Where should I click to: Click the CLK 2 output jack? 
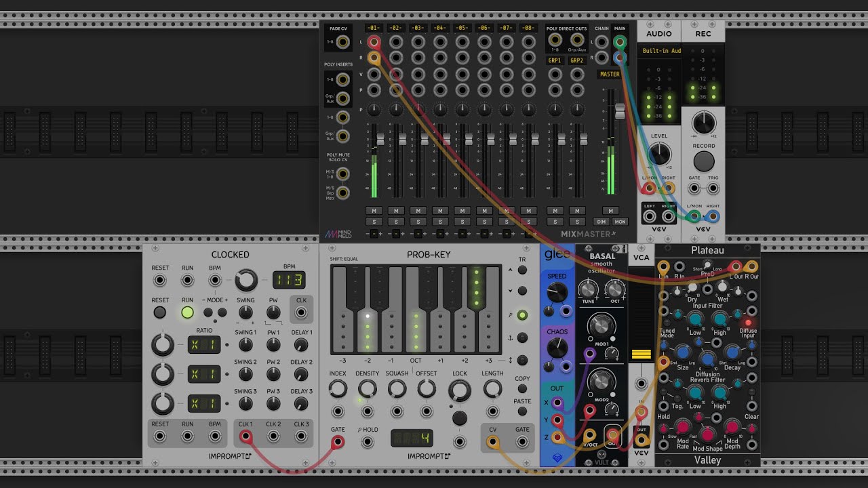click(x=273, y=436)
